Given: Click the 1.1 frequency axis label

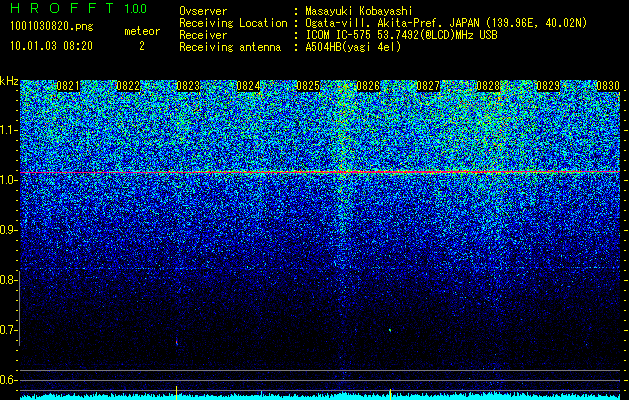Looking at the screenshot, I should [8, 130].
